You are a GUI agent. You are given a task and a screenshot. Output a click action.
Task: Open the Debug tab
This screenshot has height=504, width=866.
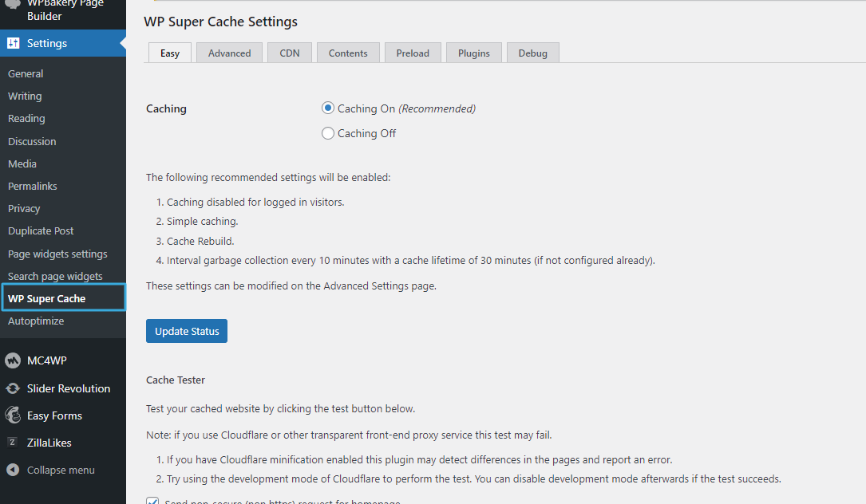pos(532,53)
